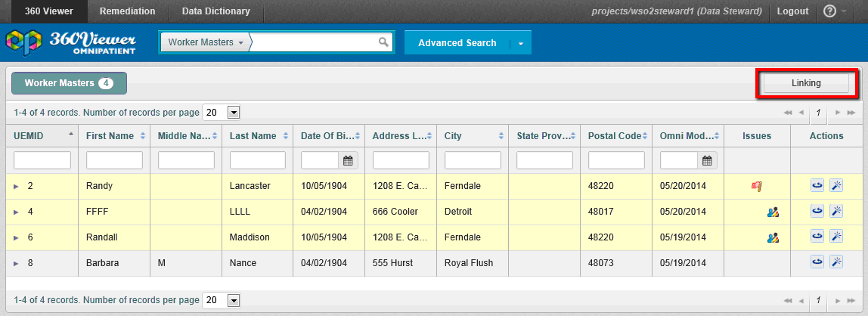Click the search magnifier icon
The image size is (868, 316).
click(384, 42)
